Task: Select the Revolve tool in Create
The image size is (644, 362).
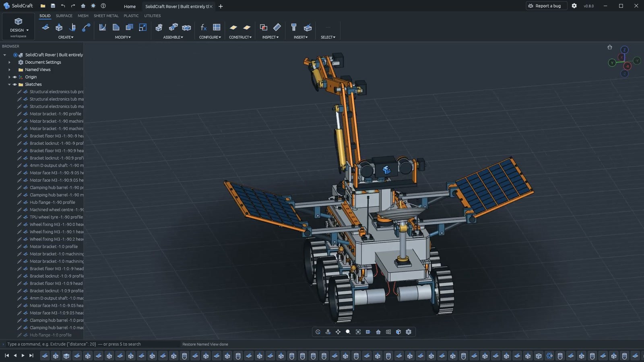Action: tap(73, 27)
